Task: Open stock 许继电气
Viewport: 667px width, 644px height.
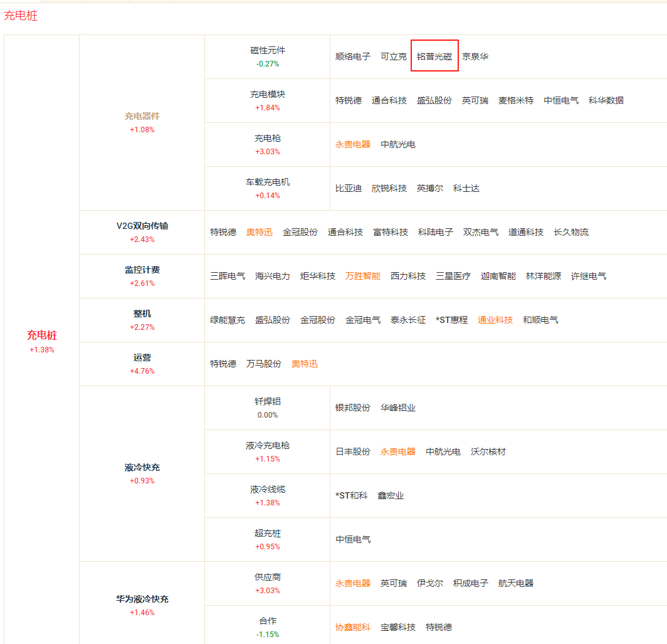Action: (588, 276)
